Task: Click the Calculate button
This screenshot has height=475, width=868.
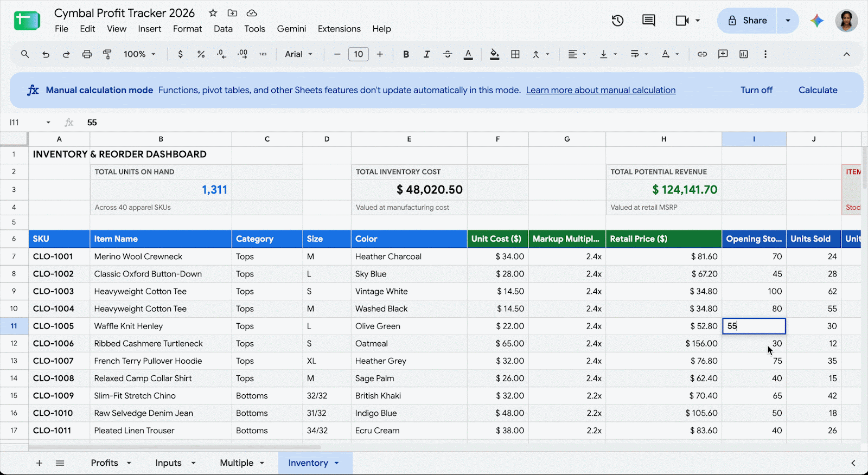Action: click(818, 90)
